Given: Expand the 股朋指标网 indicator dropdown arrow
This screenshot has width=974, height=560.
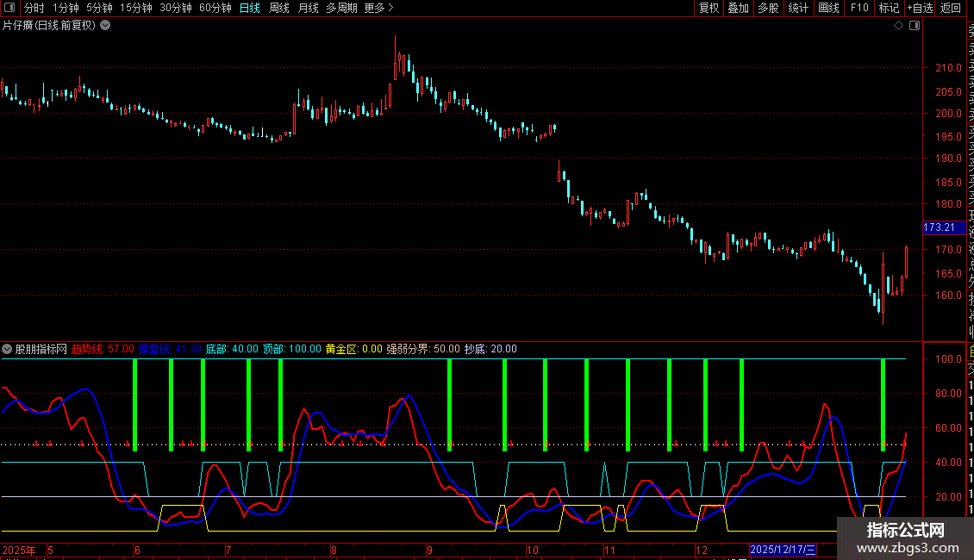Looking at the screenshot, I should pyautogui.click(x=8, y=349).
